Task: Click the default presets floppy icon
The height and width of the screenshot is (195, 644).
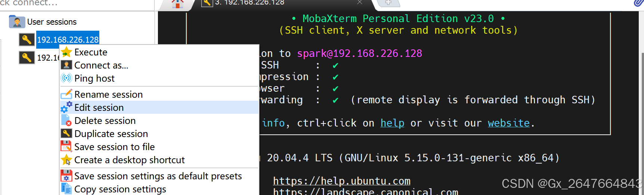Action: point(66,176)
